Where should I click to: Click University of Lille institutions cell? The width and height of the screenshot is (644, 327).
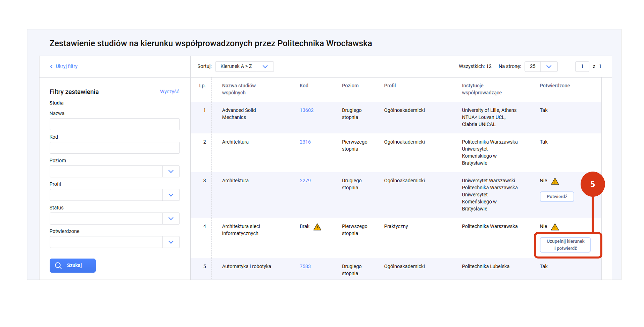pos(489,118)
